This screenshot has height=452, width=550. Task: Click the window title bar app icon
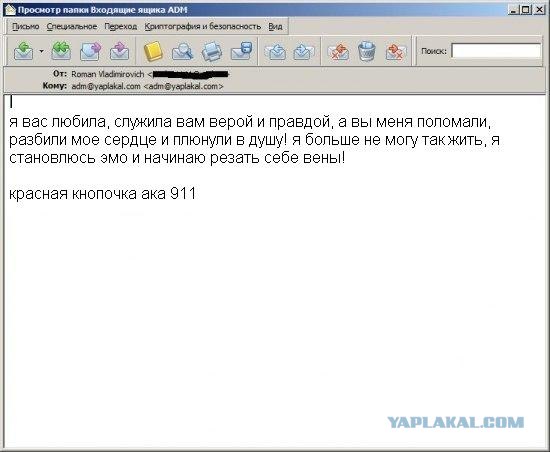11,10
